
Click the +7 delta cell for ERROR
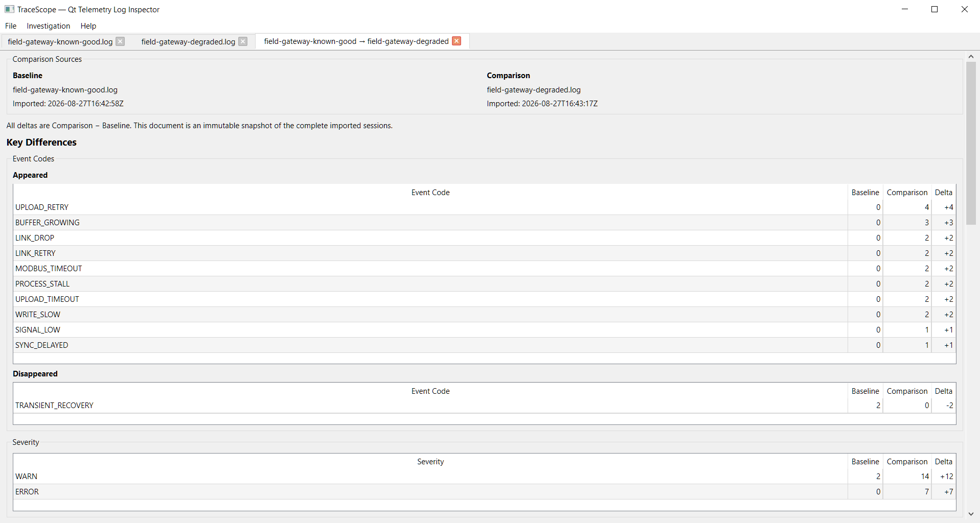[943, 492]
